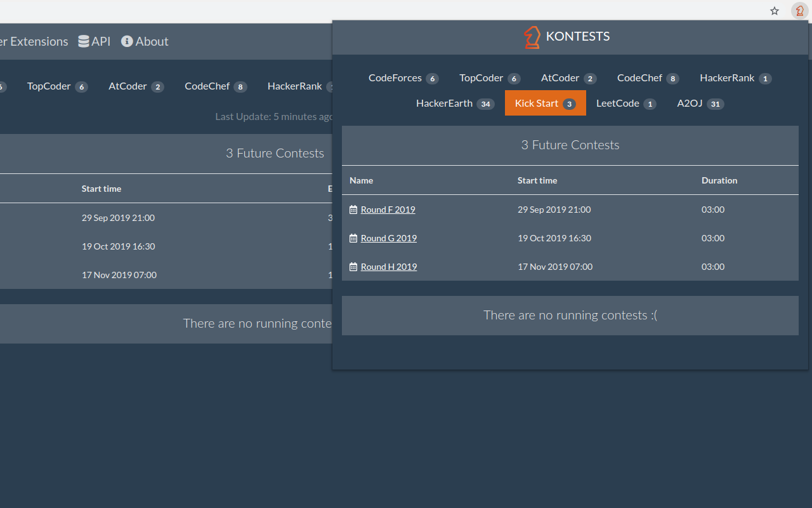Open the Round F 2019 contest link
The image size is (812, 508).
click(x=388, y=210)
